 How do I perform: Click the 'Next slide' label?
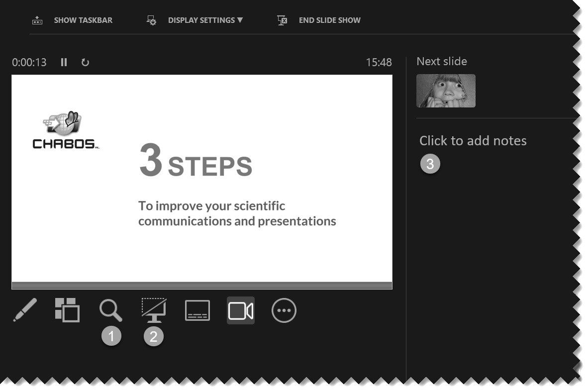click(x=442, y=61)
